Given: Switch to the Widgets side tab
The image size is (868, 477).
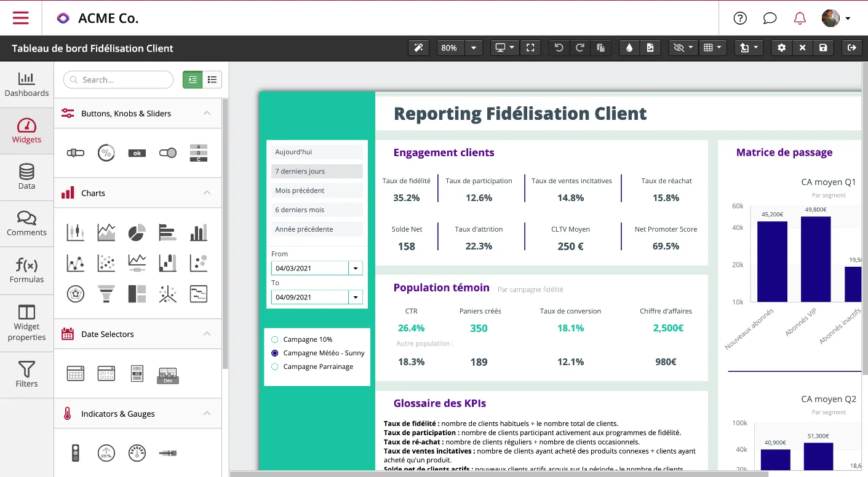Looking at the screenshot, I should pyautogui.click(x=26, y=131).
